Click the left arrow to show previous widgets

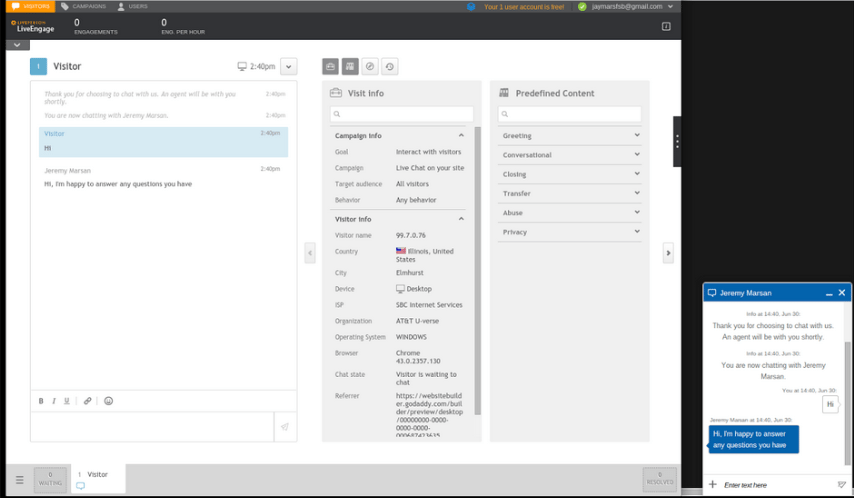310,253
